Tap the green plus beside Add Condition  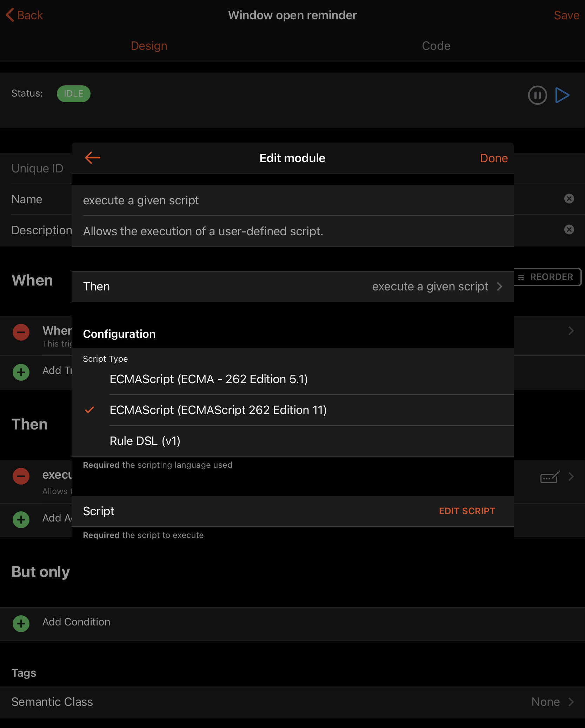(x=21, y=623)
